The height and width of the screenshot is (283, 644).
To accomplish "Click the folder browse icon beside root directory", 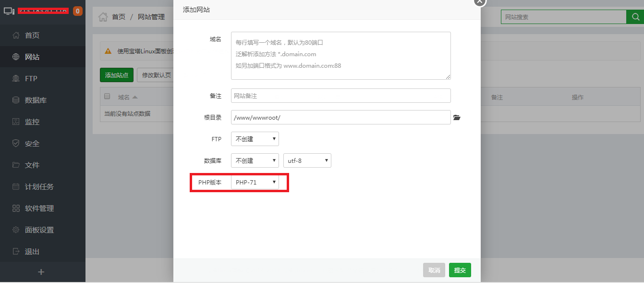I will [x=457, y=118].
